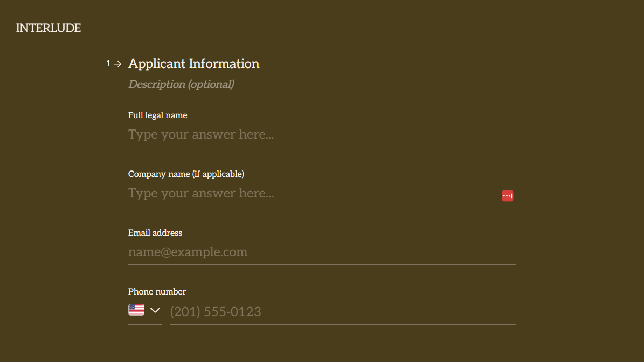Click the Description (optional) placeholder text
Image resolution: width=644 pixels, height=362 pixels.
(x=181, y=84)
